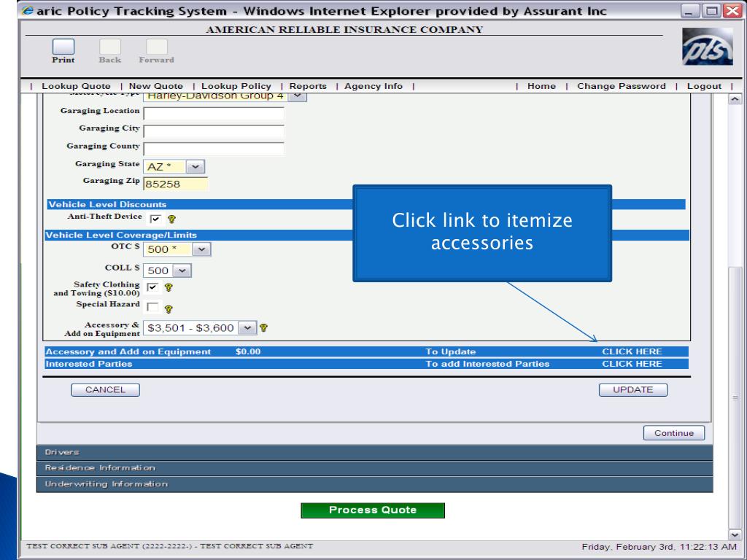
Task: Close the Internet Explorer window
Action: click(x=732, y=11)
